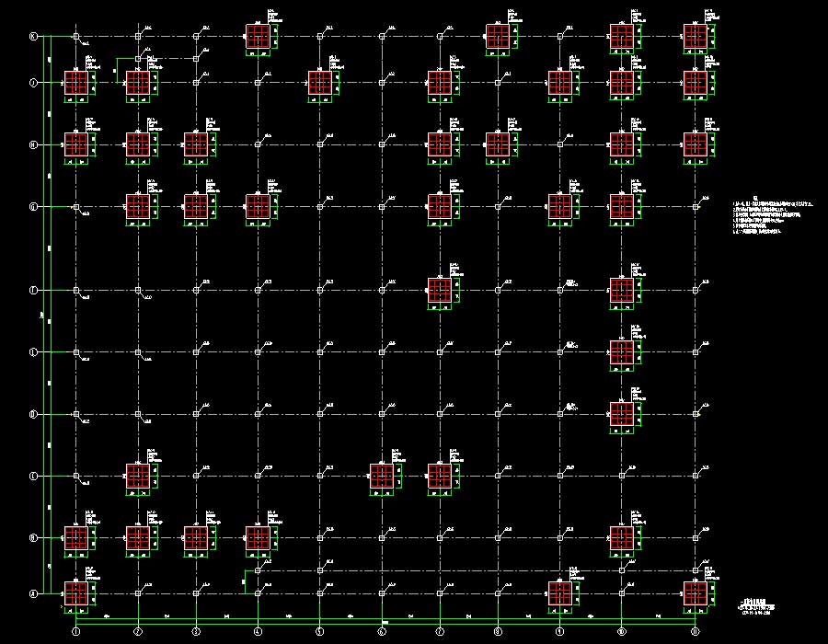The image size is (828, 644).
Task: Select the red footing at axes K and 8
Action: click(x=498, y=37)
